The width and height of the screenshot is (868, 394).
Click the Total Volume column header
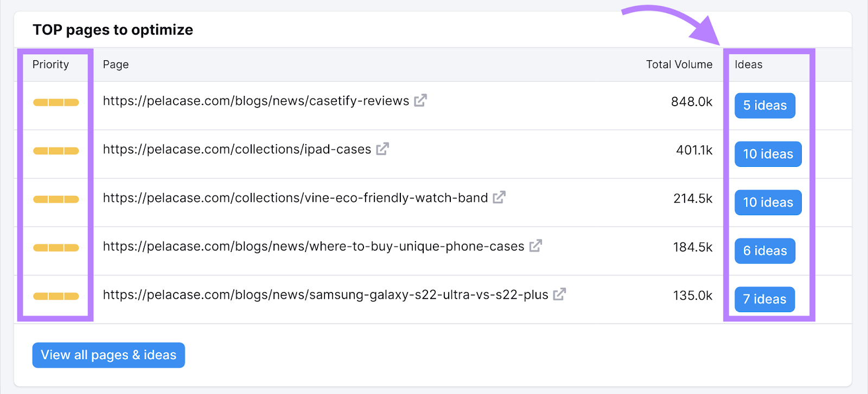[679, 64]
